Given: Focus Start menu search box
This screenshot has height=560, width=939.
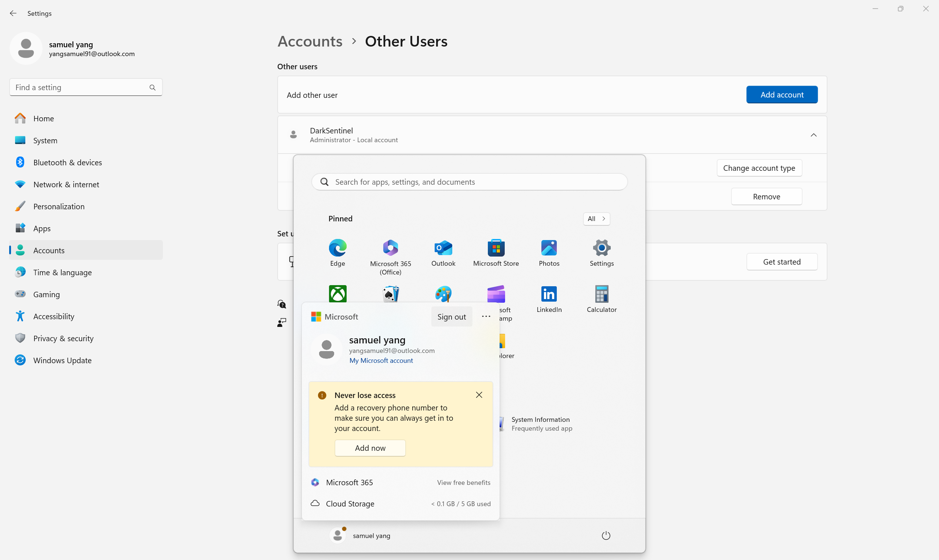Looking at the screenshot, I should point(469,182).
